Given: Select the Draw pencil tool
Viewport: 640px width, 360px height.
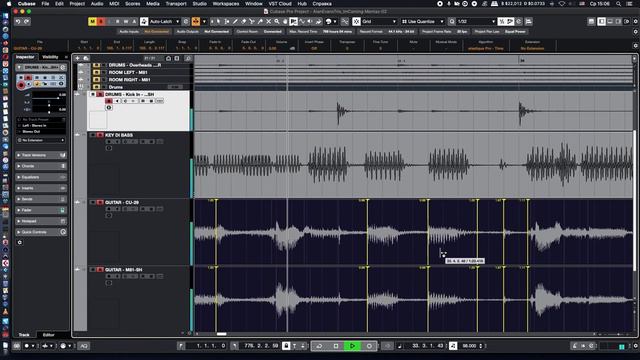Looking at the screenshot, I should pyautogui.click(x=236, y=22).
